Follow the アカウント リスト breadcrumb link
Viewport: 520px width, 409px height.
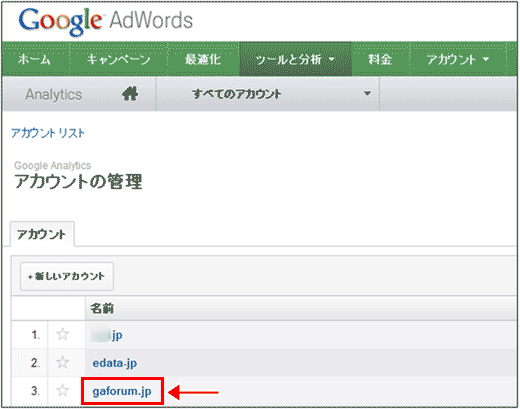[48, 133]
